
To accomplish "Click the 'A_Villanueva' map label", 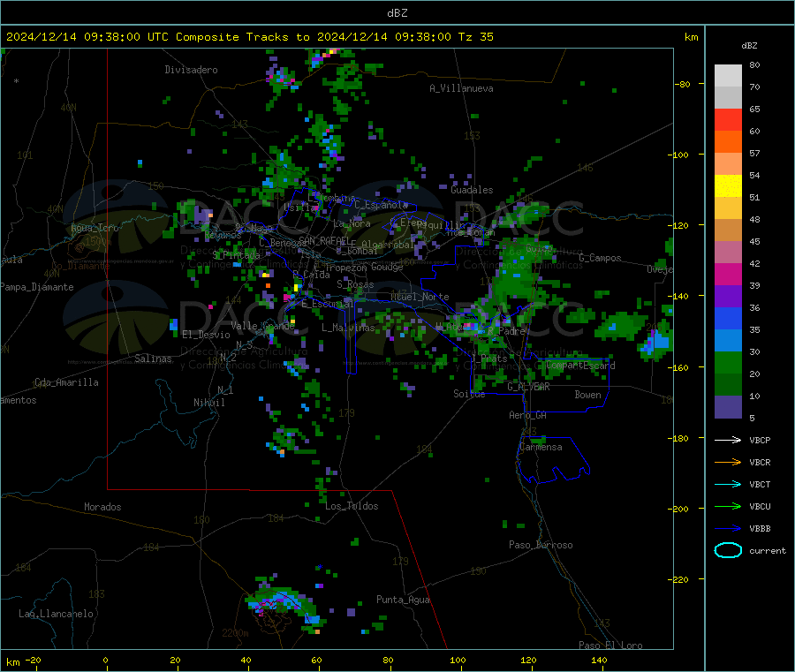I will tap(461, 88).
